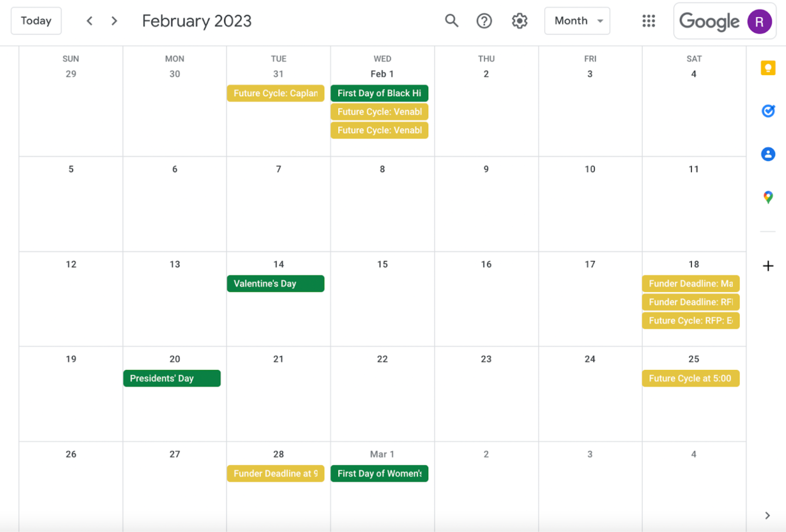The image size is (786, 532).
Task: Select the date number 18
Action: pyautogui.click(x=694, y=264)
